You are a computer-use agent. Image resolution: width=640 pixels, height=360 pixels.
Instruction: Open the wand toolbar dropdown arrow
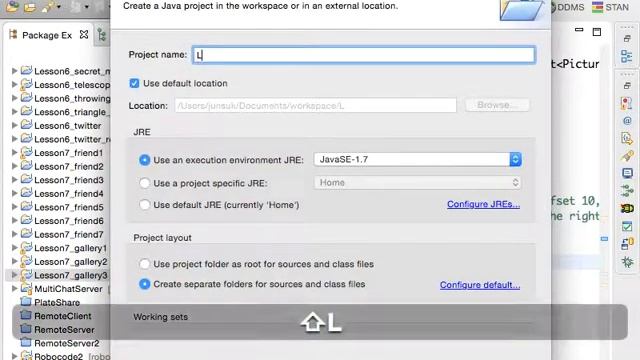click(59, 7)
